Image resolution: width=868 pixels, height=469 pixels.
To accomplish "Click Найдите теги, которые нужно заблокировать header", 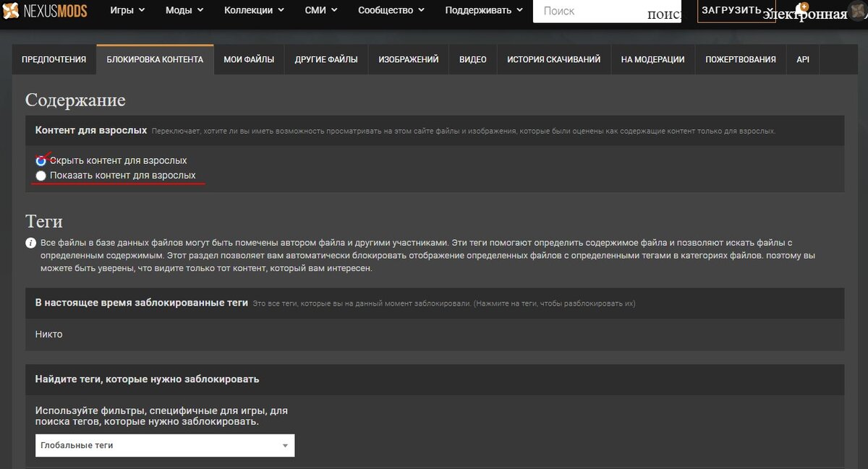I will [x=148, y=379].
